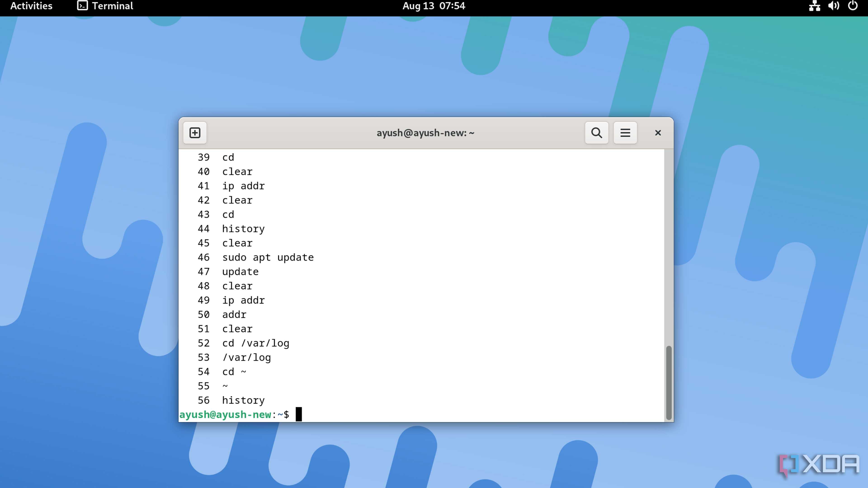Click history entry 42 'clear'

coord(237,200)
